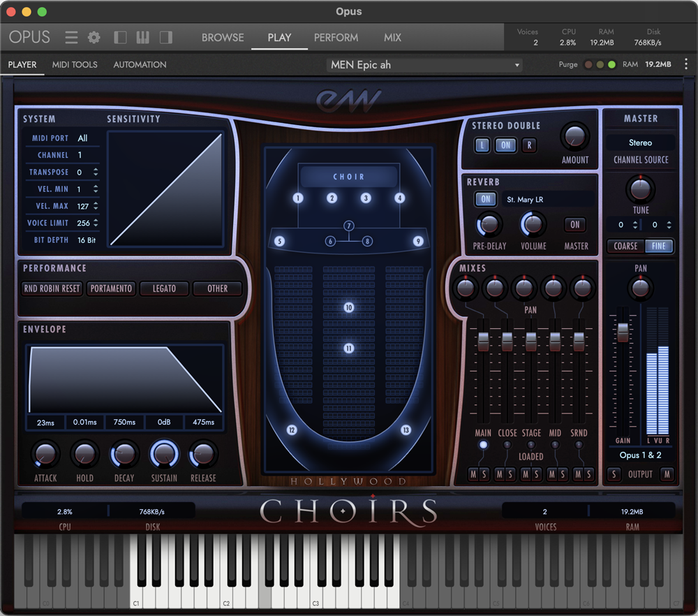698x616 pixels.
Task: Click the RND ROBIN RESET button
Action: (x=52, y=288)
